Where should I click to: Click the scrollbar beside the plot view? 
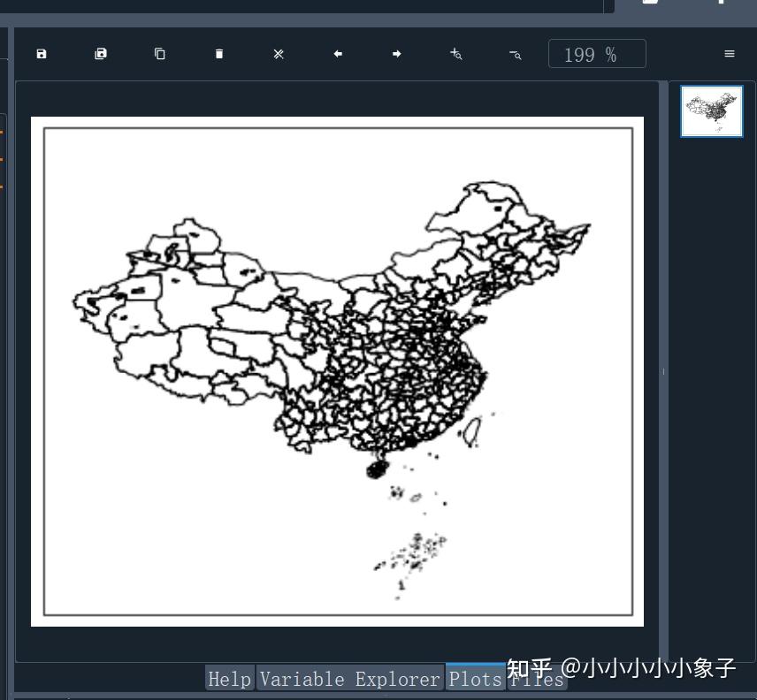[x=663, y=371]
